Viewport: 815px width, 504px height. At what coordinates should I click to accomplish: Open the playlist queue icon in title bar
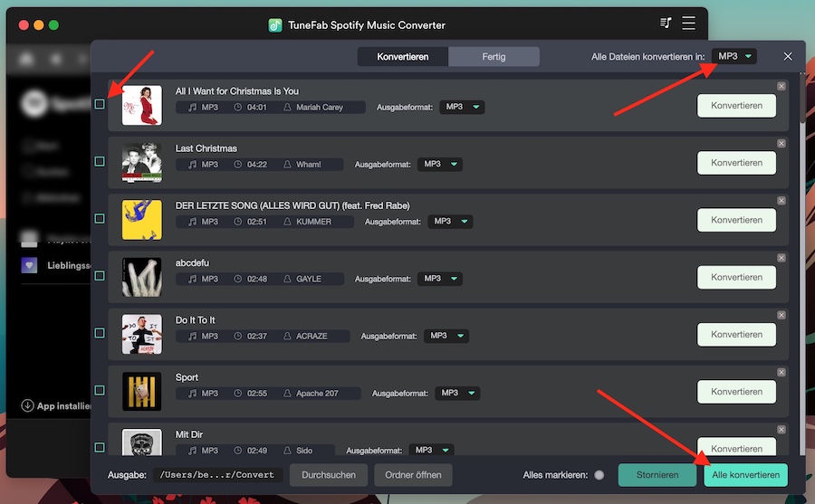pyautogui.click(x=666, y=23)
